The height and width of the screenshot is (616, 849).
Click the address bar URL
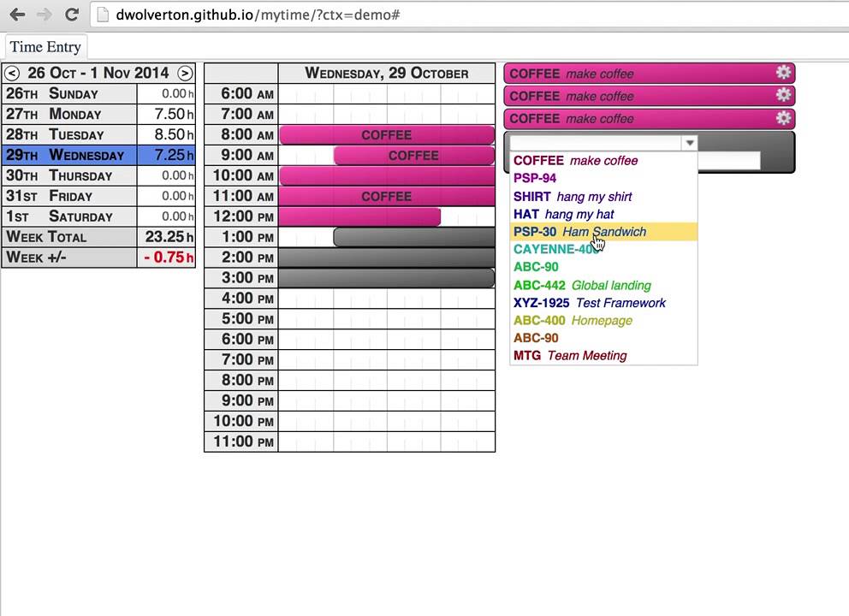click(258, 15)
